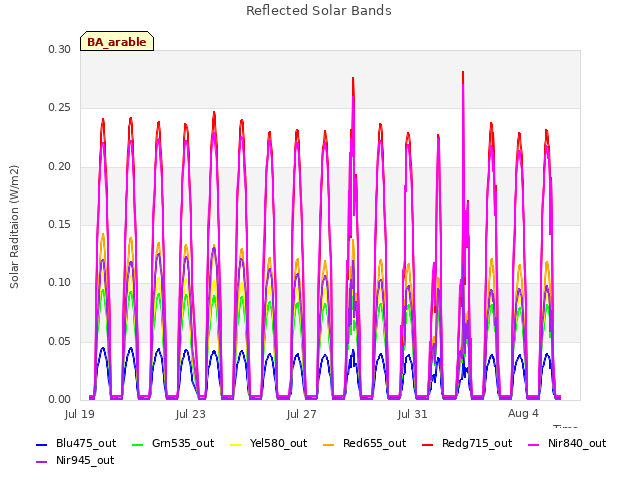The image size is (640, 480).
Task: Click the Jul 31 x-axis tick label
Action: 412,414
